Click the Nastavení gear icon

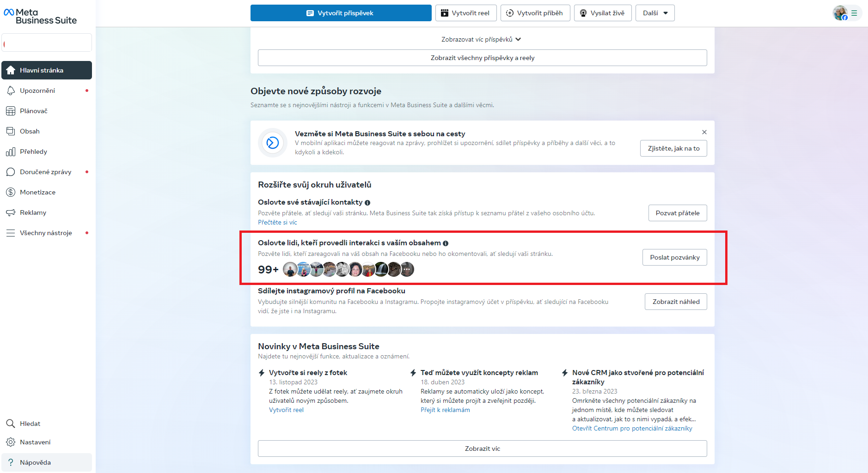[11, 442]
